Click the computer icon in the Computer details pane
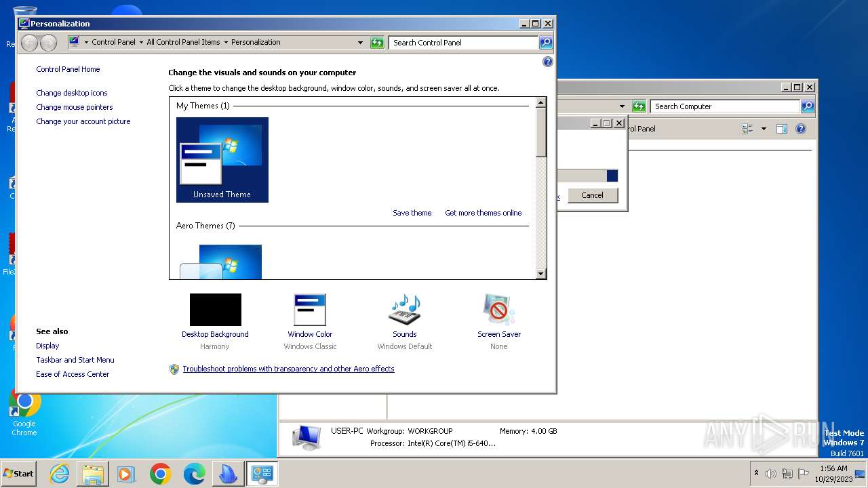This screenshot has height=488, width=868. (x=307, y=436)
